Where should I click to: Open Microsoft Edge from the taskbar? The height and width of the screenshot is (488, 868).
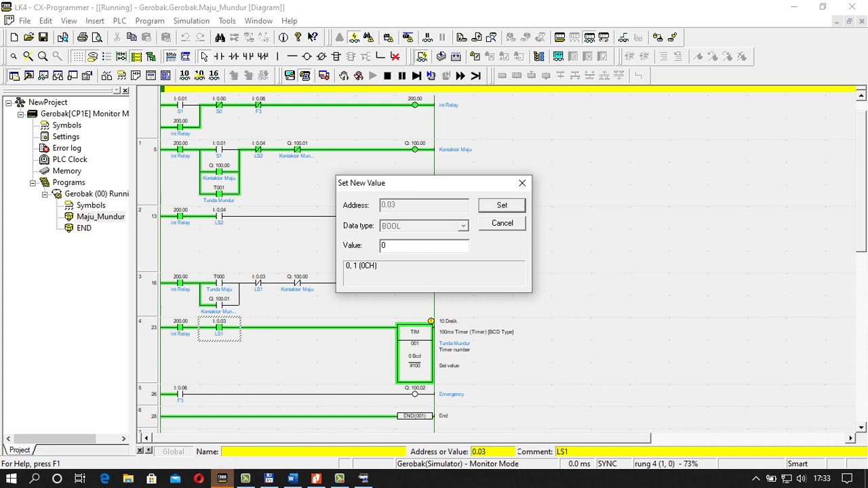coord(104,479)
